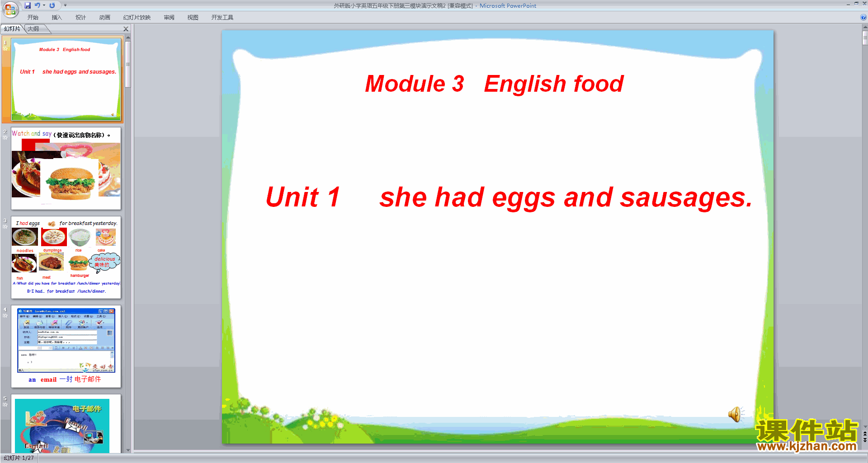Click thumbnail pane scrollbar down arrow
This screenshot has width=868, height=463.
[128, 450]
